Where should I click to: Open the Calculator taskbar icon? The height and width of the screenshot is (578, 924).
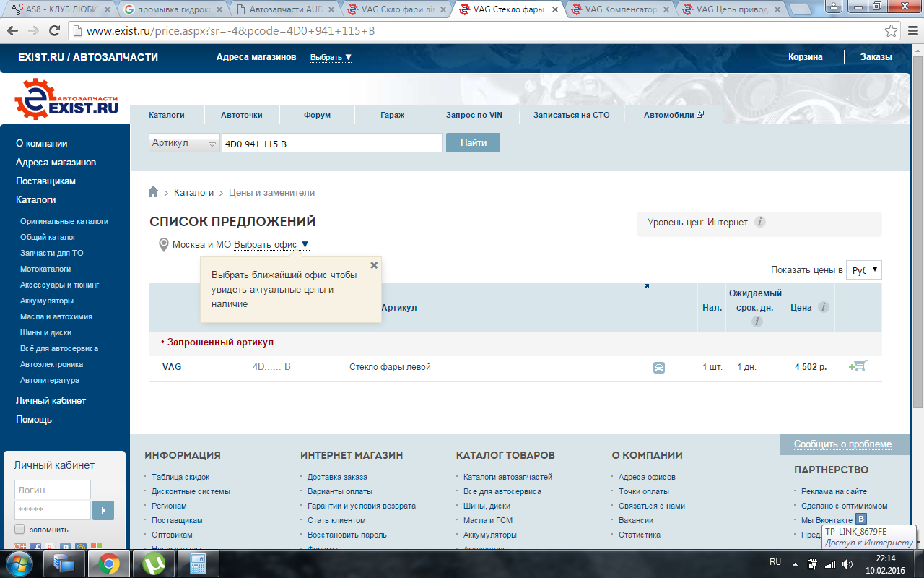click(198, 563)
